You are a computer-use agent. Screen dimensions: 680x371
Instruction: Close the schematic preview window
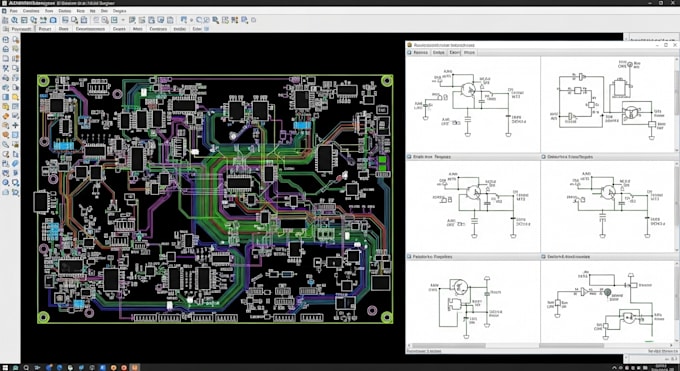click(675, 45)
